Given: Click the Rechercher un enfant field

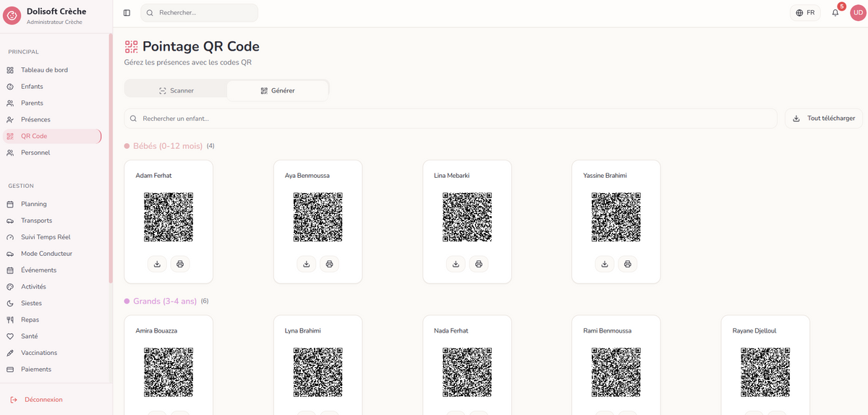Looking at the screenshot, I should click(x=451, y=119).
